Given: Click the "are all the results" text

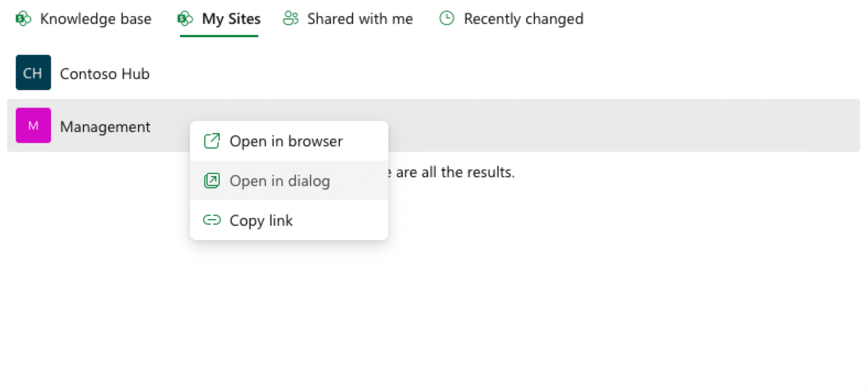Looking at the screenshot, I should pos(455,173).
